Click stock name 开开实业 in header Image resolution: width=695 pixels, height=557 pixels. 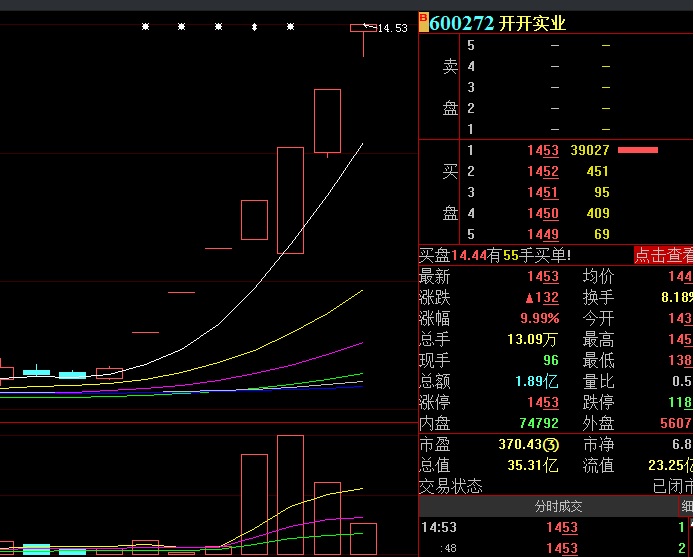532,23
